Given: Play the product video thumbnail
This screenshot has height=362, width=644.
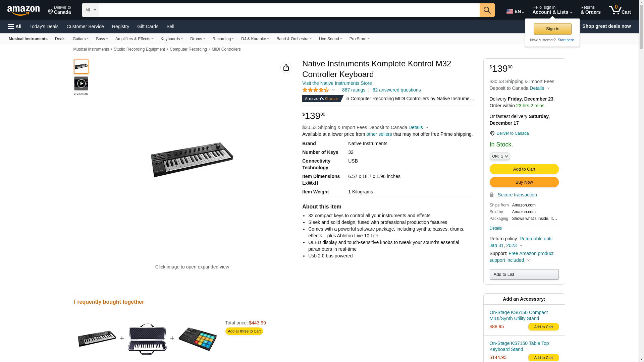Looking at the screenshot, I should click(81, 83).
